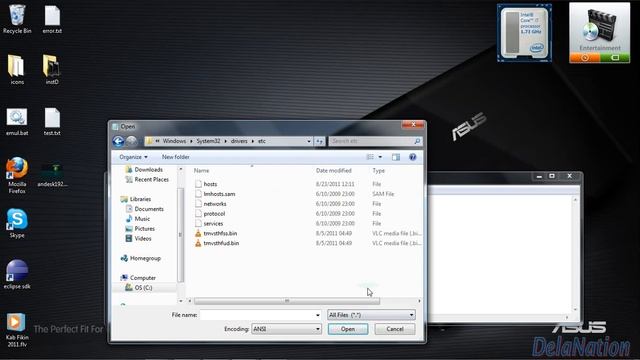This screenshot has height=360, width=640.
Task: Expand the address bar history dropdown
Action: click(x=309, y=141)
